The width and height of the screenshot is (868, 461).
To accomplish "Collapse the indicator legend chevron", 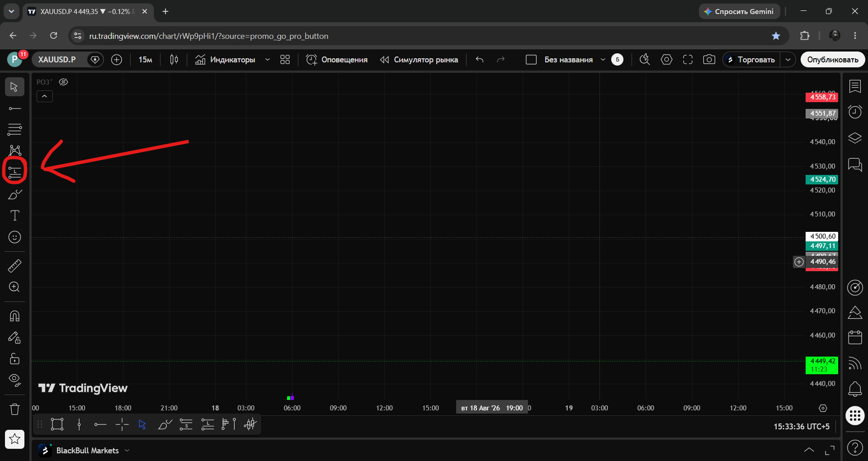I will tap(44, 96).
